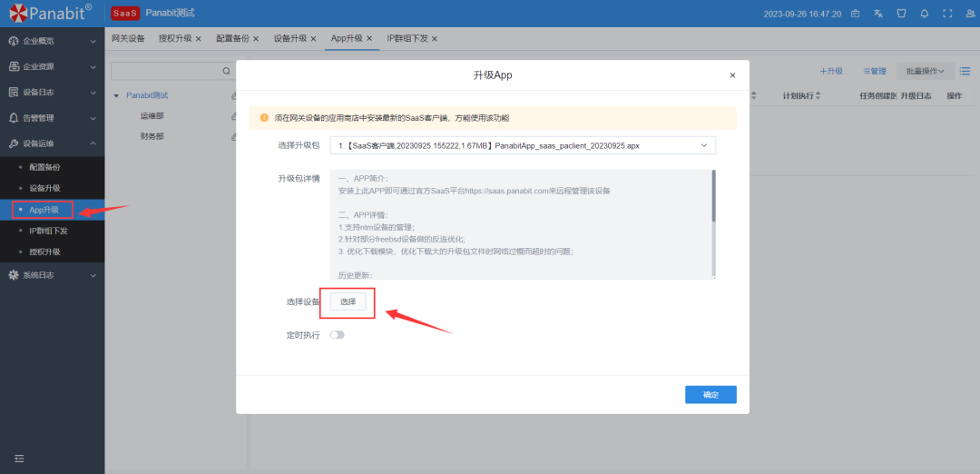Close the 设备升级 tab

(313, 39)
